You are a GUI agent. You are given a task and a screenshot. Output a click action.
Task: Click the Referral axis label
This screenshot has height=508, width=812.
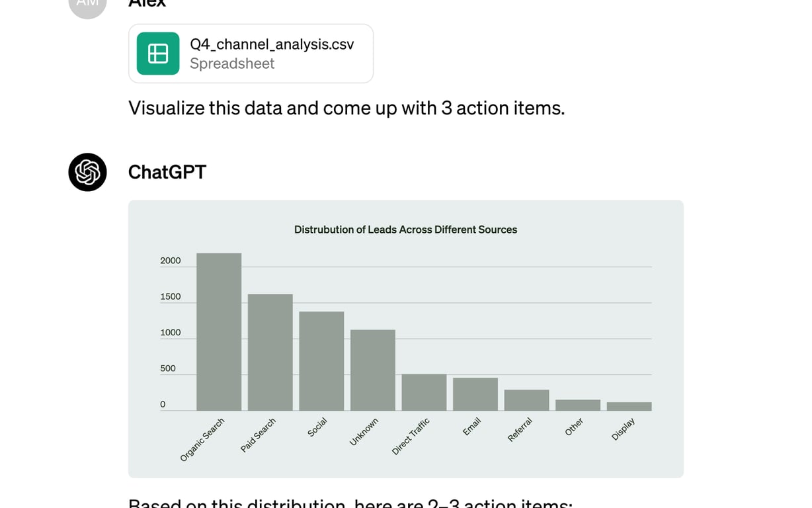tap(521, 429)
